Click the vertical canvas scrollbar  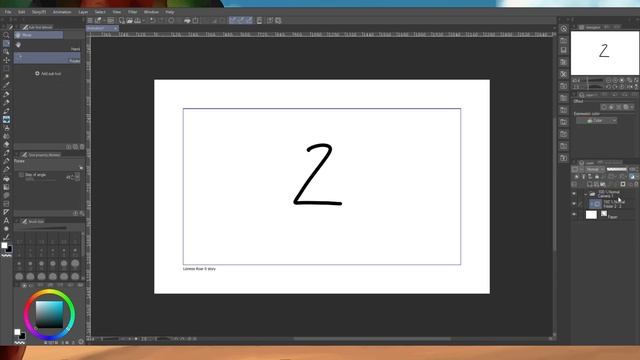[x=554, y=184]
